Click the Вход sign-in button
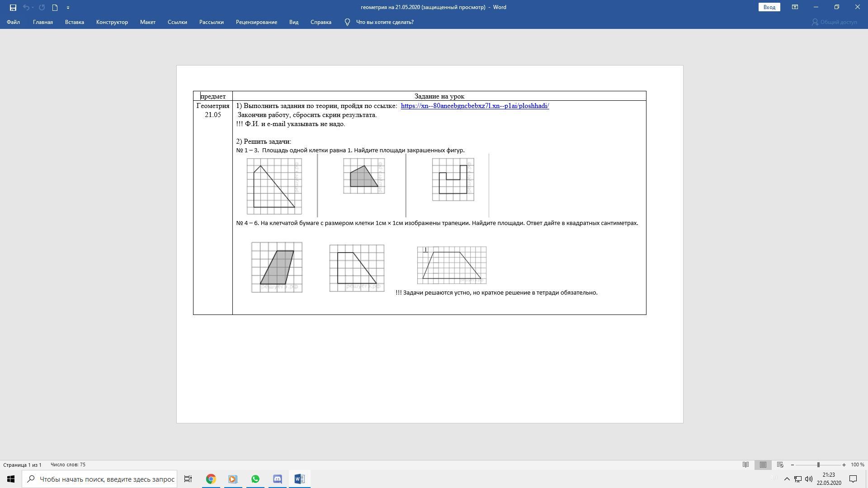This screenshot has width=868, height=488. tap(769, 7)
